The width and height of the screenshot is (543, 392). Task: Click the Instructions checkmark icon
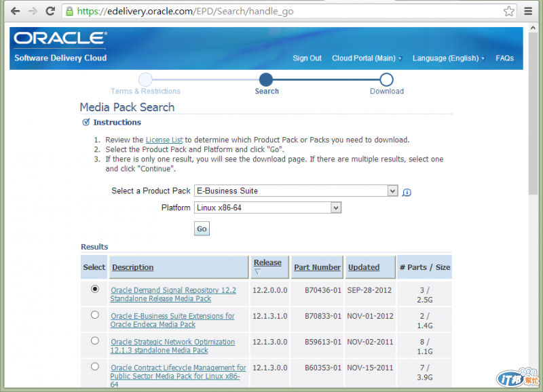pos(86,122)
